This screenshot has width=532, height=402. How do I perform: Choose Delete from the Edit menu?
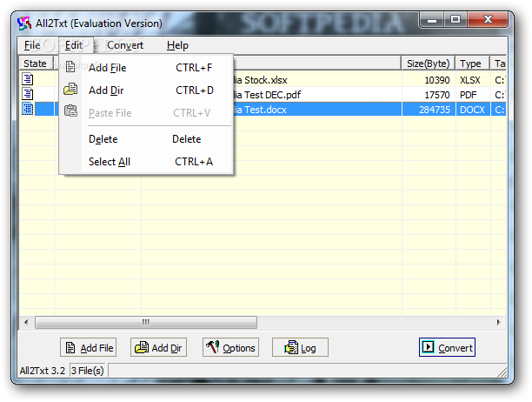(146, 139)
